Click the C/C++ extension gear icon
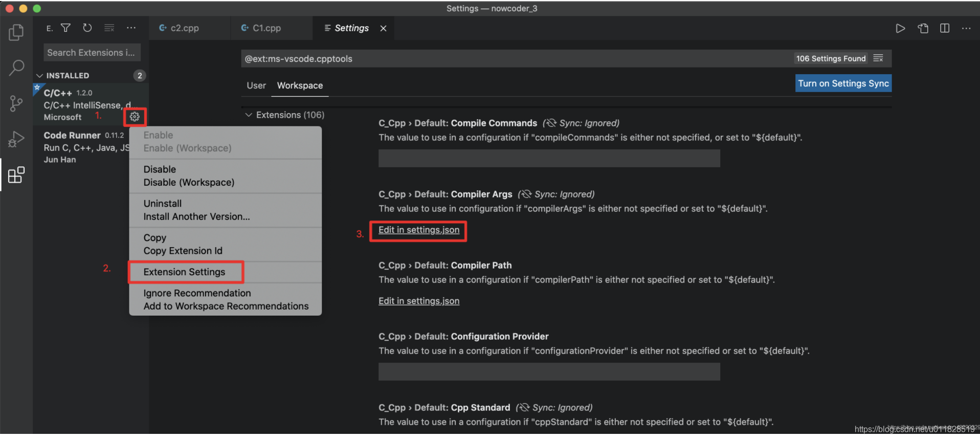980x439 pixels. tap(135, 117)
